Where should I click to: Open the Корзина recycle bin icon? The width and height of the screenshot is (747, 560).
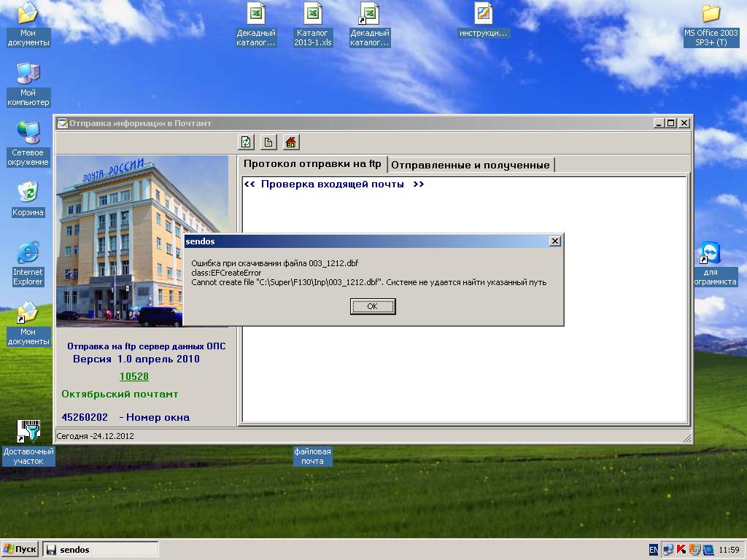28,199
